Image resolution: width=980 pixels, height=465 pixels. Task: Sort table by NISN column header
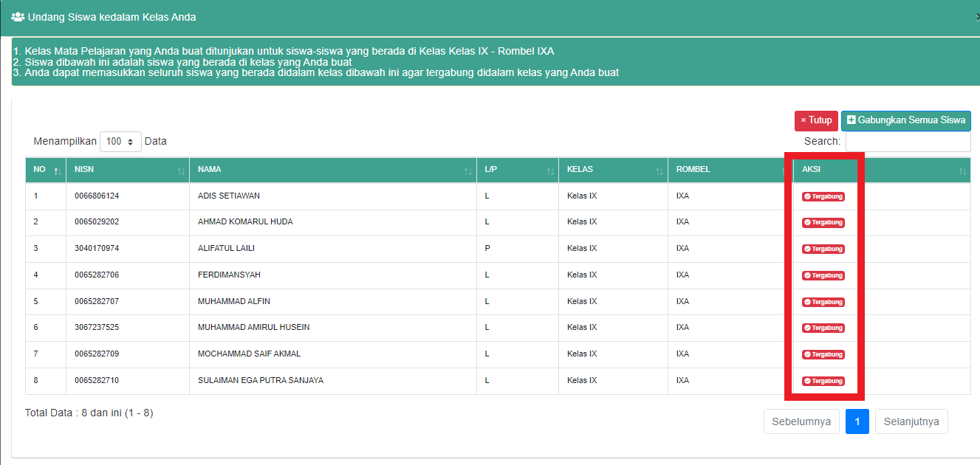[x=127, y=170]
